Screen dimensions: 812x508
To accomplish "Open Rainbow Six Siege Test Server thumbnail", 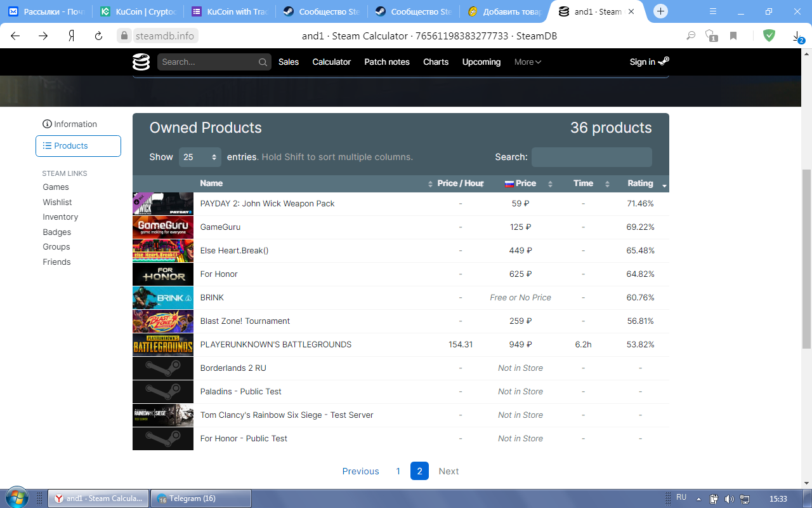I will 163,415.
